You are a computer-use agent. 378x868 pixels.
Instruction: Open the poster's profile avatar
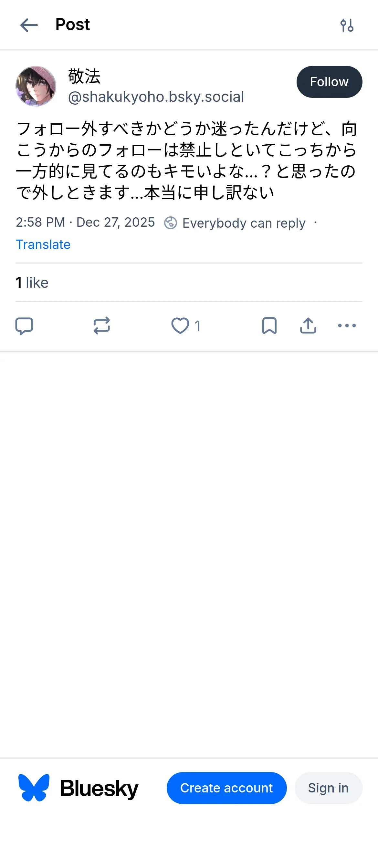pyautogui.click(x=36, y=86)
